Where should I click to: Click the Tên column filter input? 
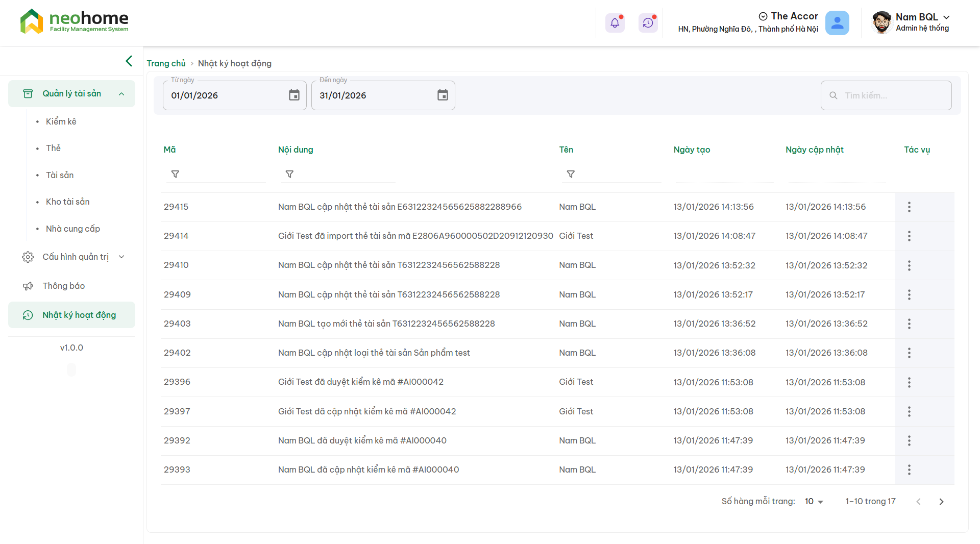(x=618, y=175)
